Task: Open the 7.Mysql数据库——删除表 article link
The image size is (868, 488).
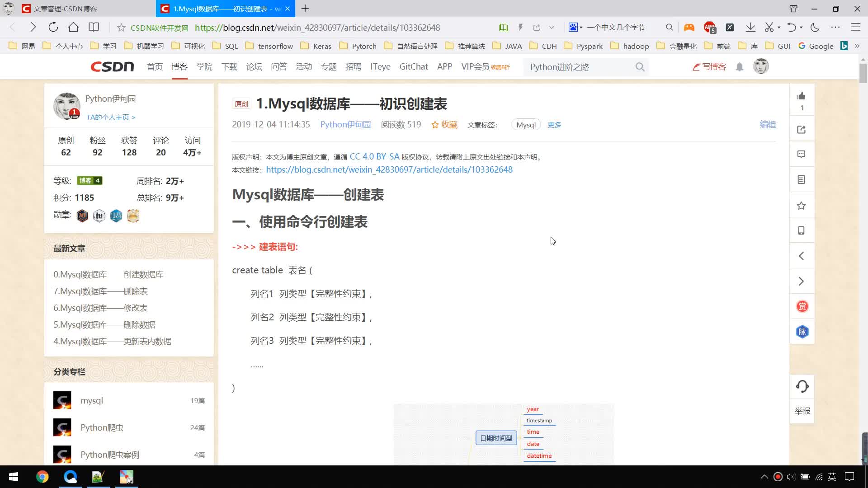Action: [x=100, y=291]
